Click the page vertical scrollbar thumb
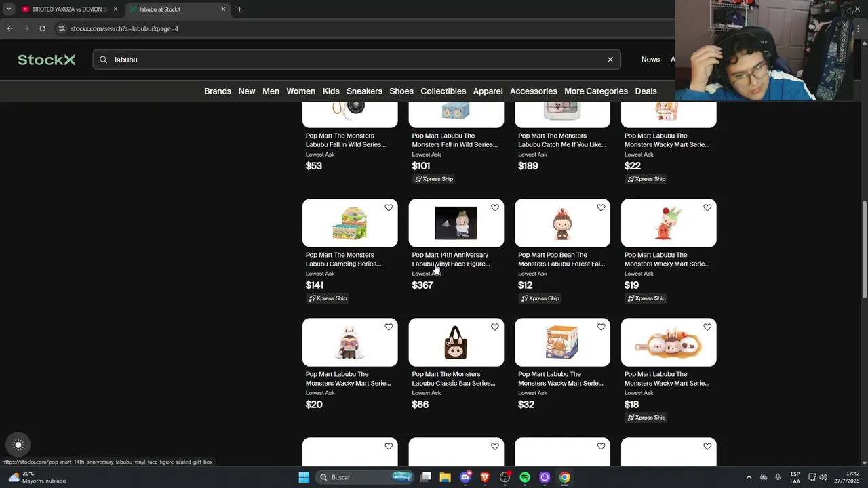Viewport: 868px width, 488px height. (864, 249)
